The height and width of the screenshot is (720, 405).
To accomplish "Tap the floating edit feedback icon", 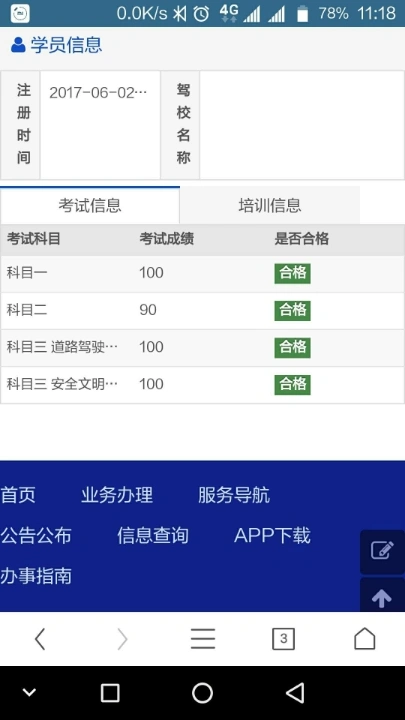I will [382, 551].
